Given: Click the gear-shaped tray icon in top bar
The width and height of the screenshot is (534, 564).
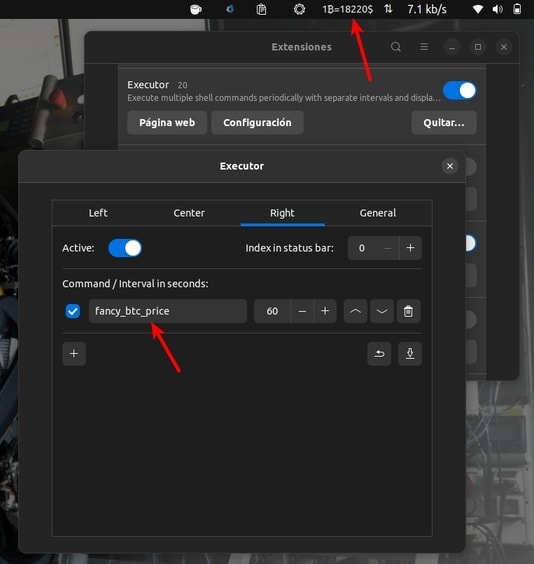Looking at the screenshot, I should point(299,9).
